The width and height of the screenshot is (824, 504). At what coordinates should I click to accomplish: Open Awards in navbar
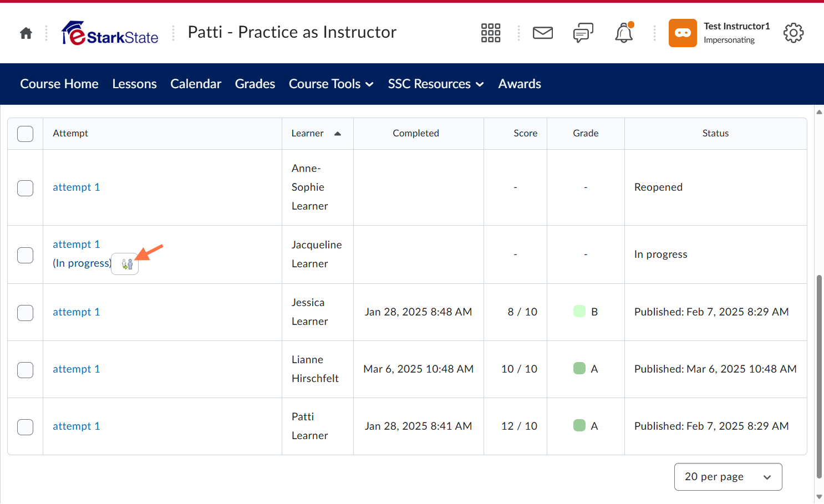[520, 84]
